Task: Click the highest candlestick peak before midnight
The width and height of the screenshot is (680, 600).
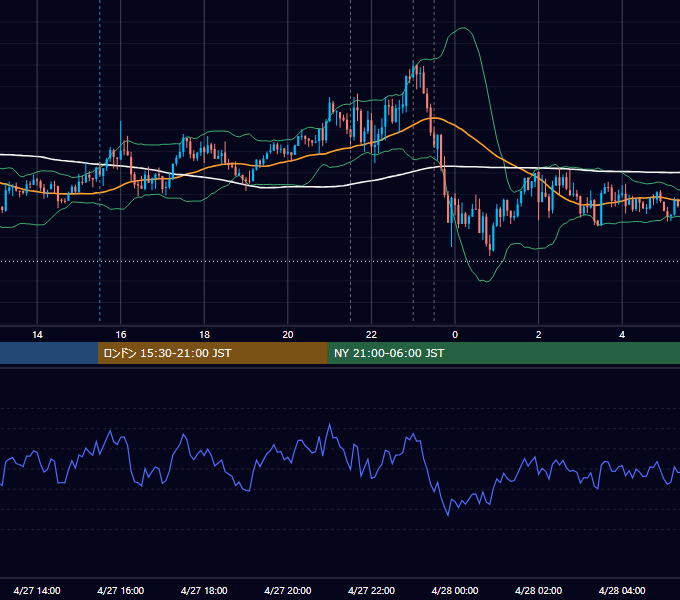Action: click(x=413, y=65)
